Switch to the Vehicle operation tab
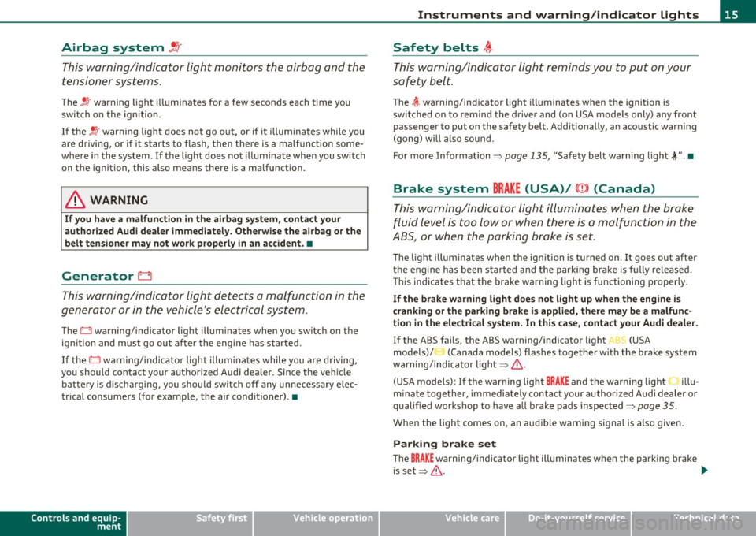The image size is (756, 536). 316,523
